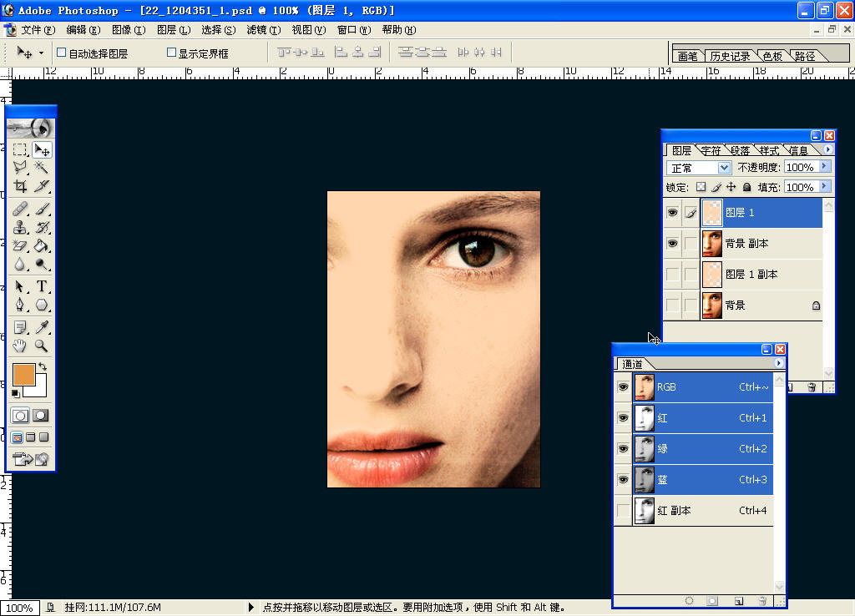Click the lock all button
The image size is (855, 616).
coord(747,187)
